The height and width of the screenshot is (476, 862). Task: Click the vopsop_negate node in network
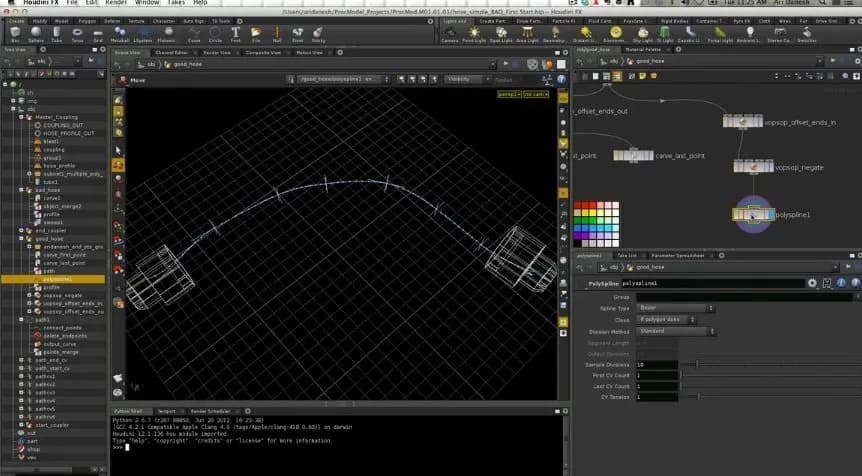click(x=753, y=167)
